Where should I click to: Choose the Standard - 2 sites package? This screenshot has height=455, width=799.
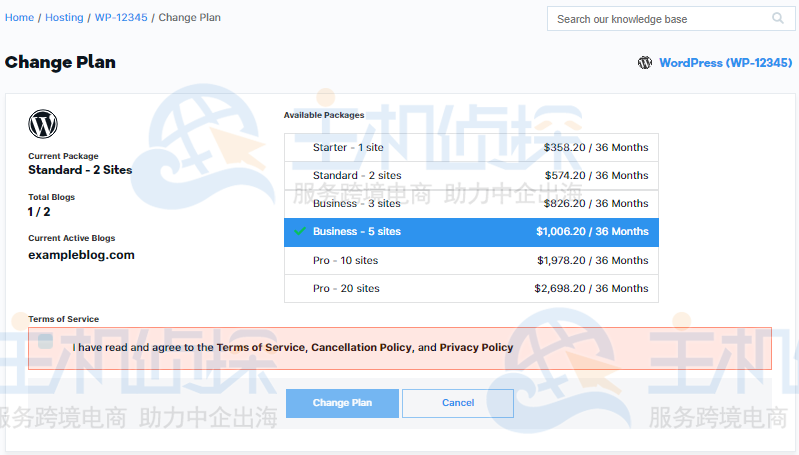pos(471,175)
